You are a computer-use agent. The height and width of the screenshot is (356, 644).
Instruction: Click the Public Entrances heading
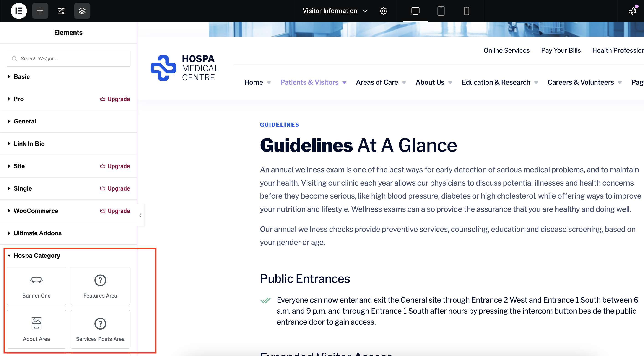305,279
